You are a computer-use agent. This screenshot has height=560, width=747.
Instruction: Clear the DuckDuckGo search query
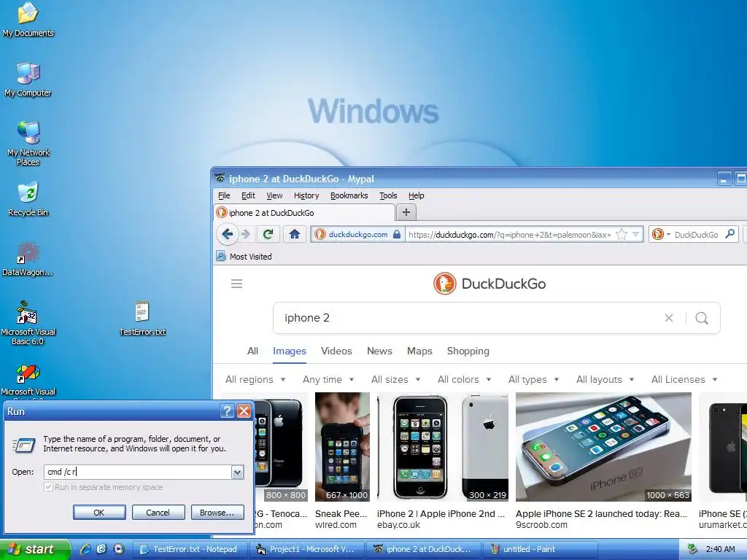669,318
